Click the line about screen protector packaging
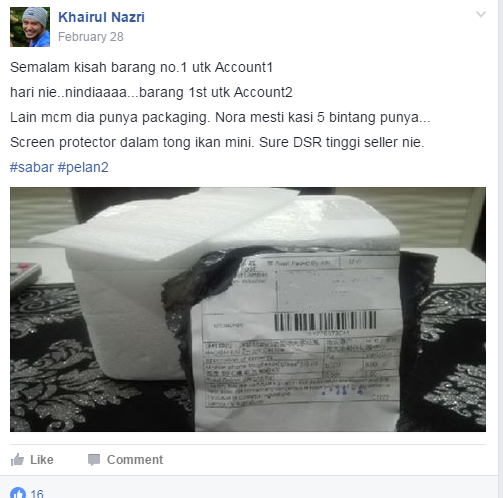 coord(217,142)
